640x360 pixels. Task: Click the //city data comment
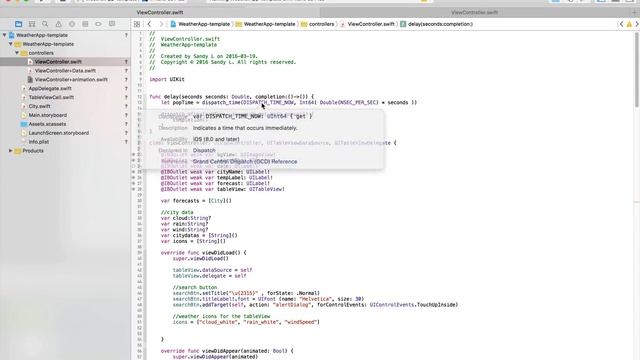[177, 212]
